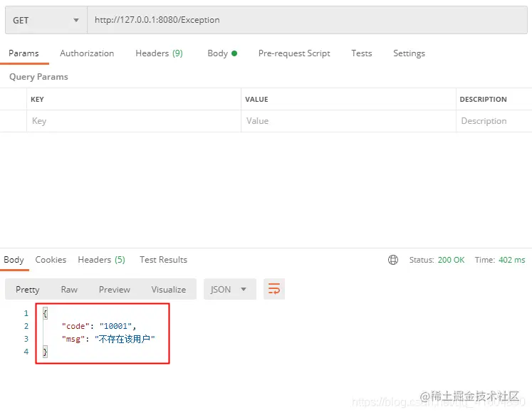Select the Visualize view button
The image size is (532, 415).
[x=169, y=289]
